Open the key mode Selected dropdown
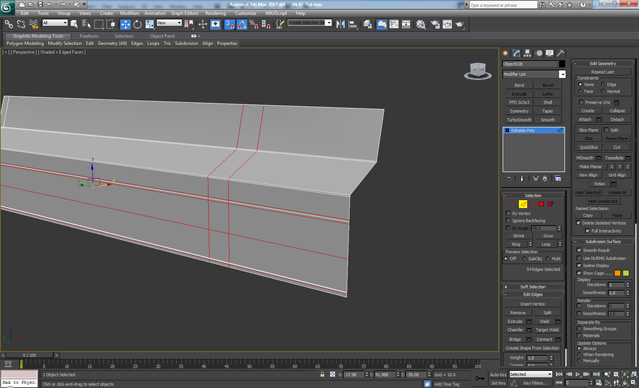 531,374
